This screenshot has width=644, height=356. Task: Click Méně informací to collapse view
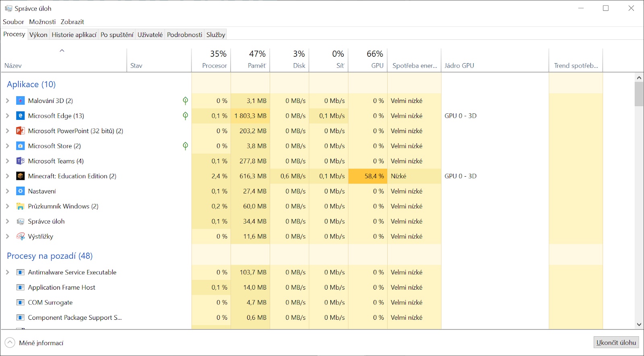click(34, 343)
